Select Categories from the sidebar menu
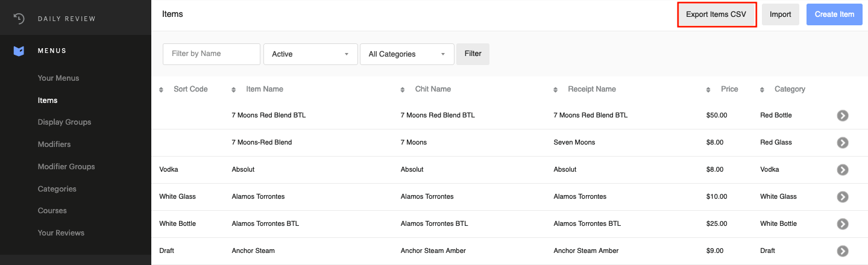The width and height of the screenshot is (868, 265). 57,189
